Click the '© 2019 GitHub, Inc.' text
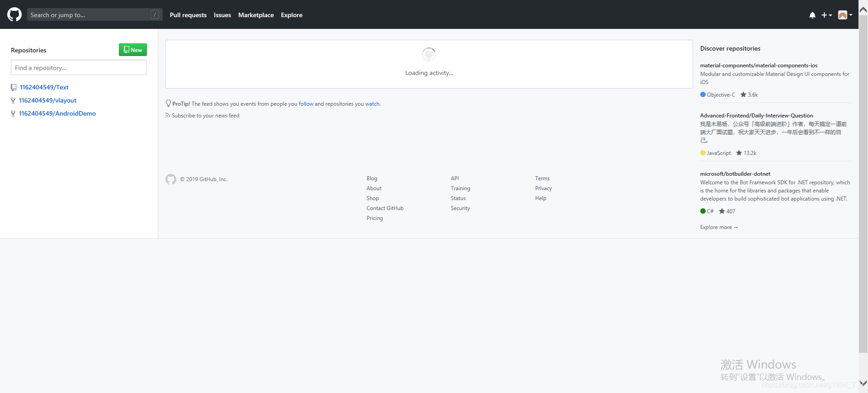868x393 pixels. pyautogui.click(x=203, y=179)
